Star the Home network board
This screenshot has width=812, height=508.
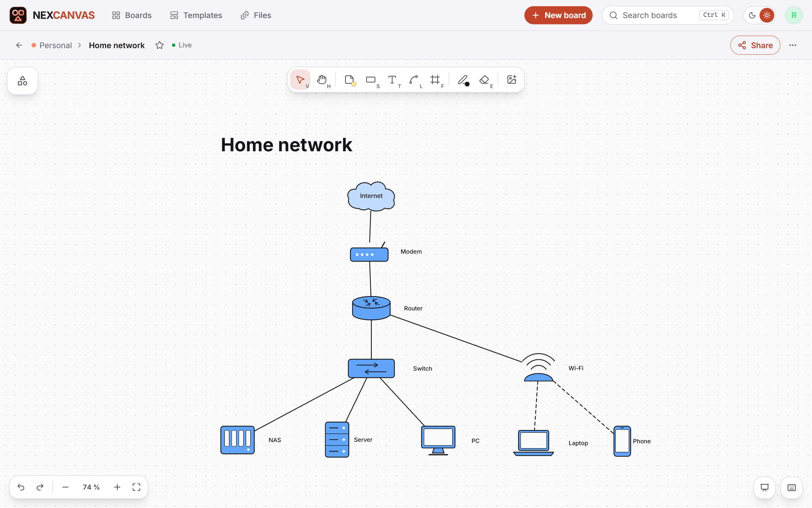pyautogui.click(x=160, y=45)
